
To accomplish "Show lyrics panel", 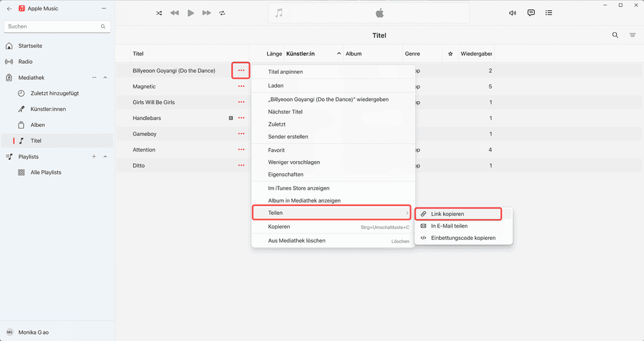I will coord(531,13).
